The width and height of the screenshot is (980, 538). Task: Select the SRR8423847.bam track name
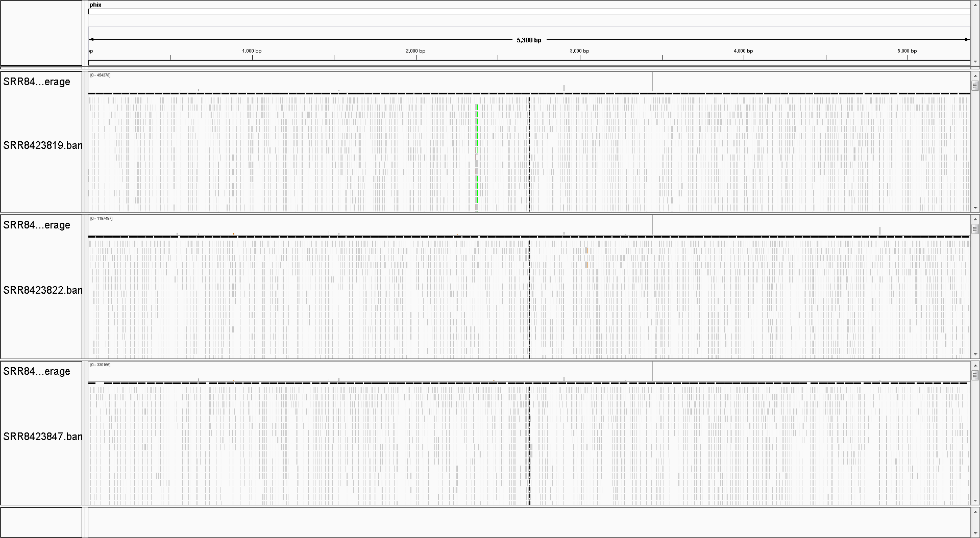(x=42, y=437)
